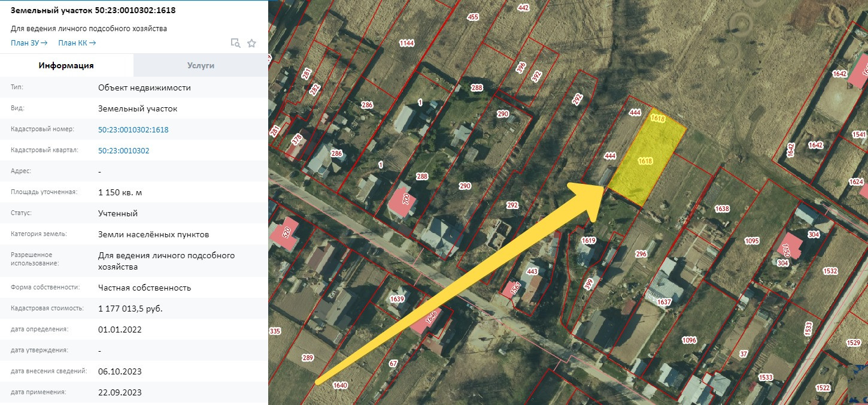Click the zoom-to-object magnifier icon

(236, 43)
